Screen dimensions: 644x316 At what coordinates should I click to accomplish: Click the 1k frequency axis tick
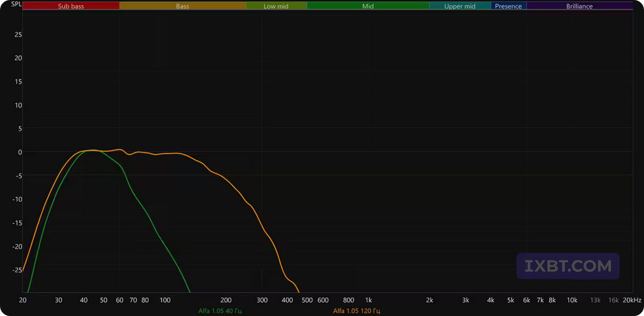coord(369,300)
